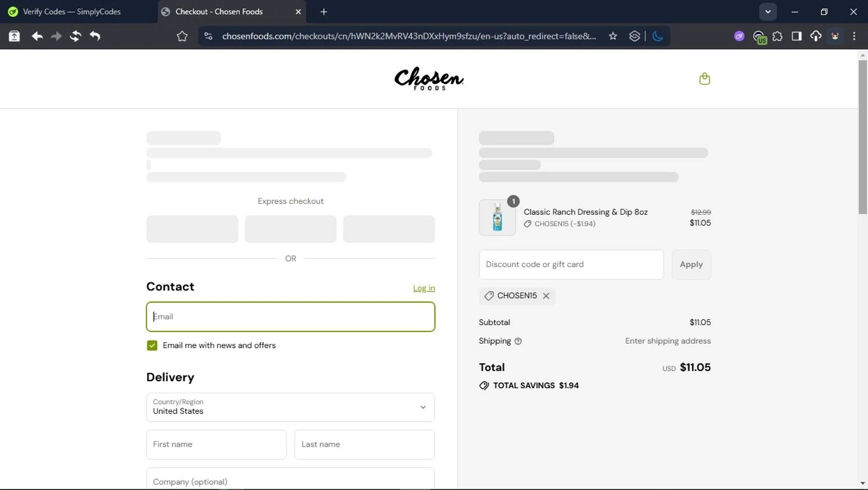
Task: Click the Last name field
Action: tap(365, 444)
